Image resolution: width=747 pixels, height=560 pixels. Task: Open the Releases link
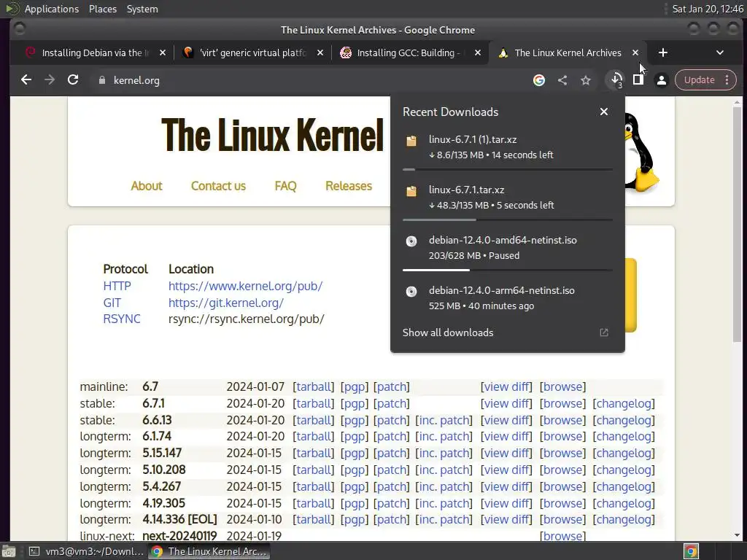(348, 186)
